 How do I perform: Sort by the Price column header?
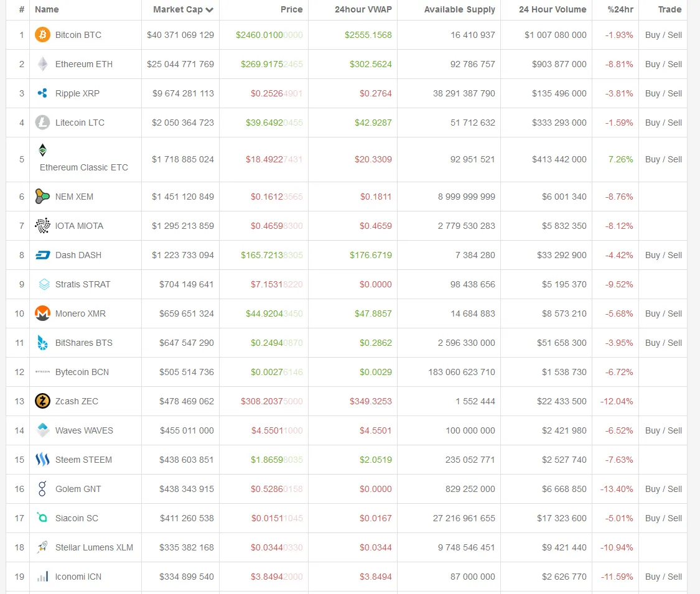292,9
